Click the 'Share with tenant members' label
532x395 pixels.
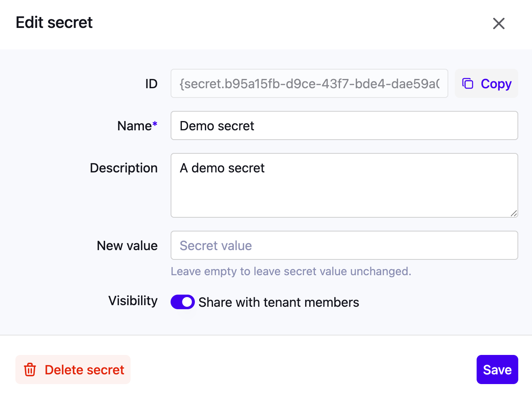(279, 302)
